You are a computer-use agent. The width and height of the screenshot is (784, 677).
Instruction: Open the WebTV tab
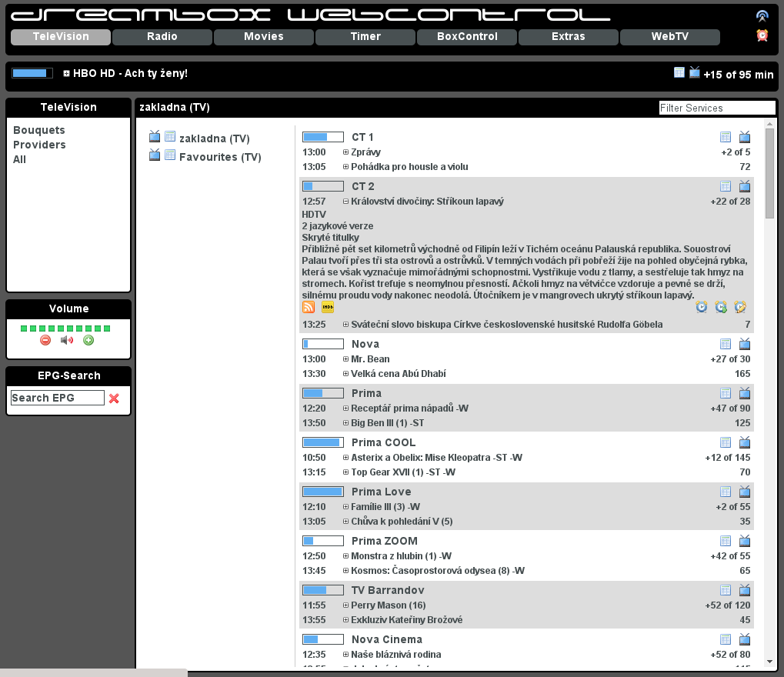(x=670, y=37)
